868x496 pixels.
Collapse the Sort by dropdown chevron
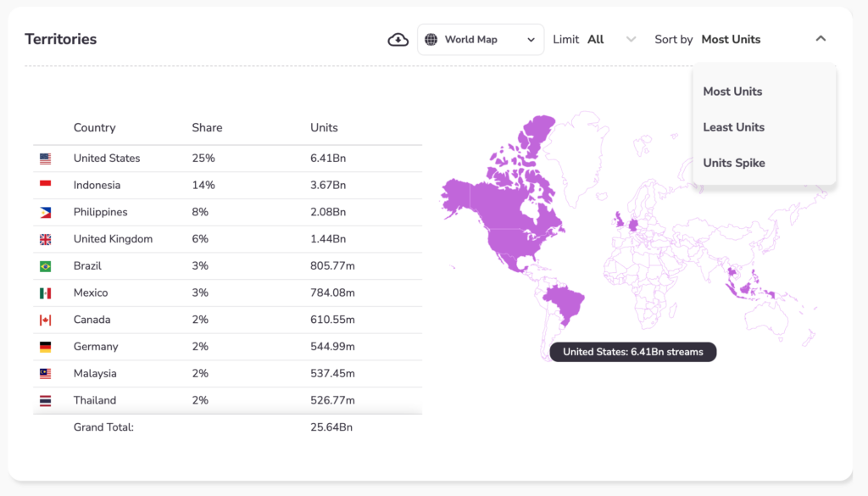tap(820, 39)
